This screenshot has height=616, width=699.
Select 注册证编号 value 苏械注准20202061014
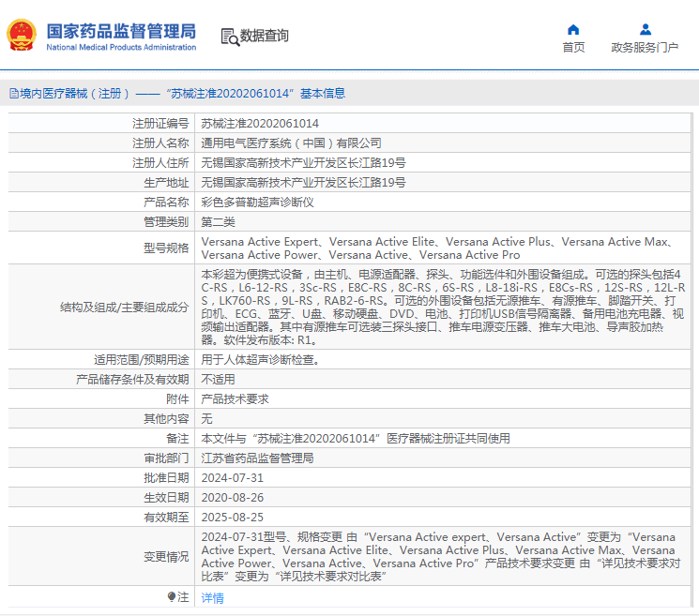(x=260, y=124)
